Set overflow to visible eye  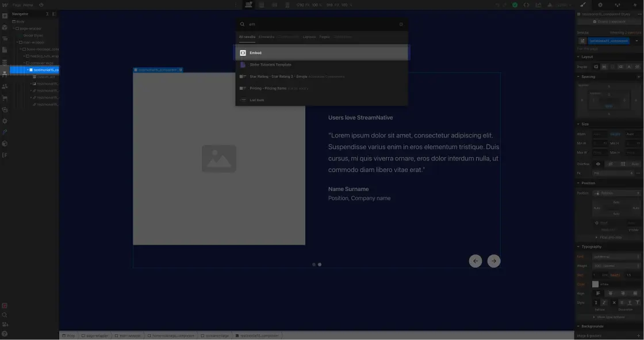click(598, 163)
